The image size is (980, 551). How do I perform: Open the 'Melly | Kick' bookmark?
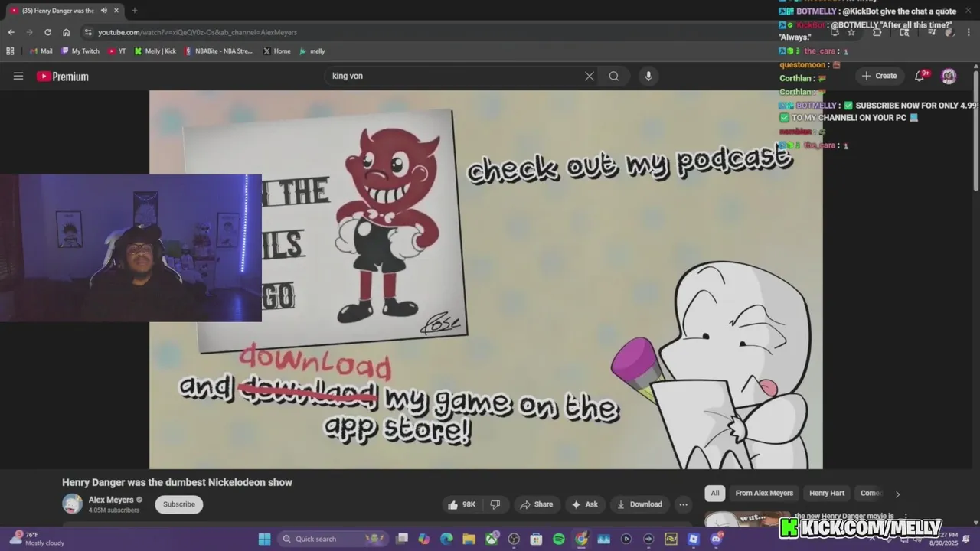(x=155, y=51)
